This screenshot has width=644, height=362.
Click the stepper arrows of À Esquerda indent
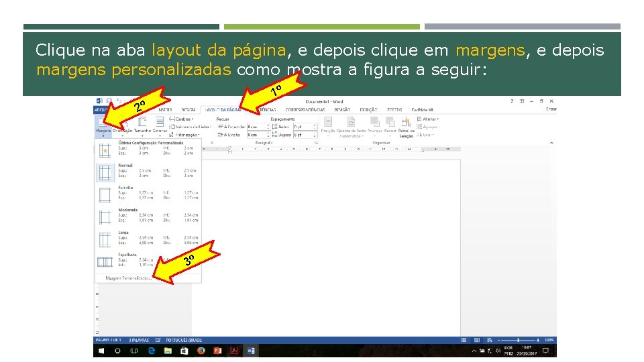[x=268, y=127]
